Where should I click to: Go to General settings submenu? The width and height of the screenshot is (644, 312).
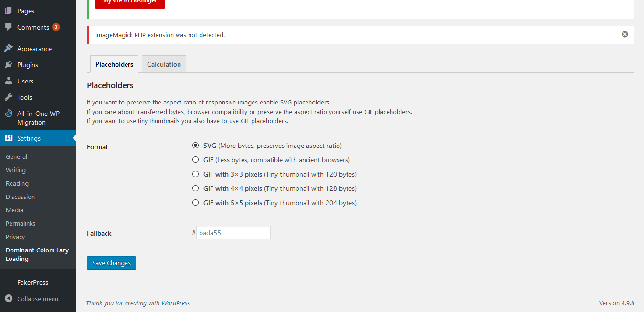click(16, 156)
